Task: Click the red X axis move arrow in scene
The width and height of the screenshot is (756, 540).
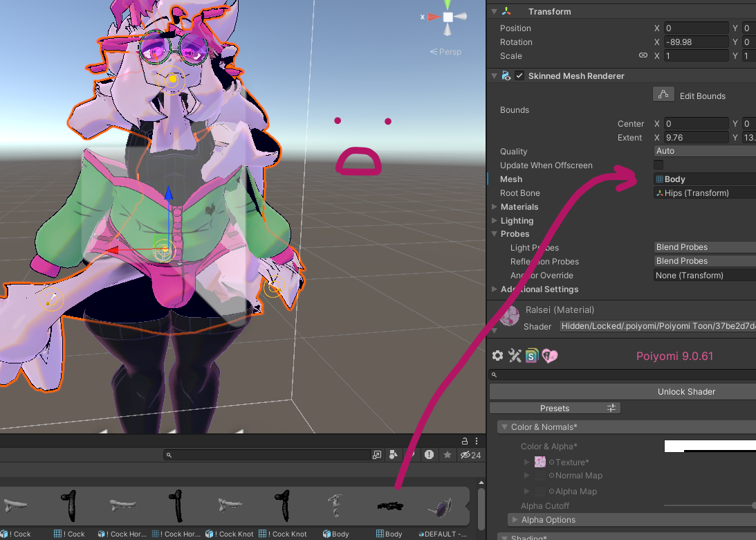Action: (112, 251)
